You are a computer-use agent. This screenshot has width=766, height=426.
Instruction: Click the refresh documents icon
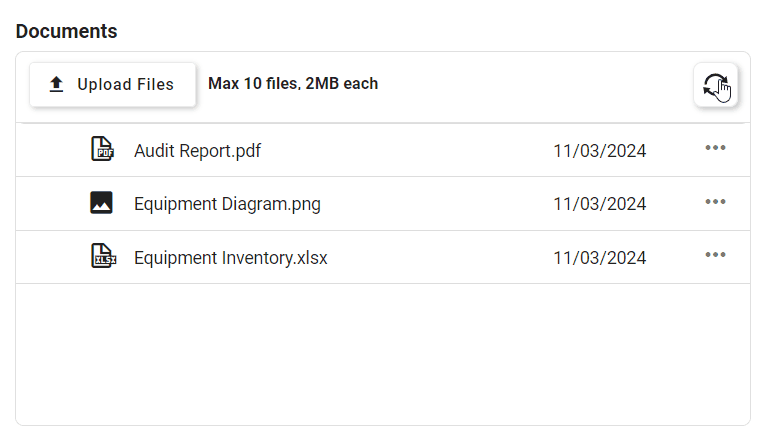(715, 85)
